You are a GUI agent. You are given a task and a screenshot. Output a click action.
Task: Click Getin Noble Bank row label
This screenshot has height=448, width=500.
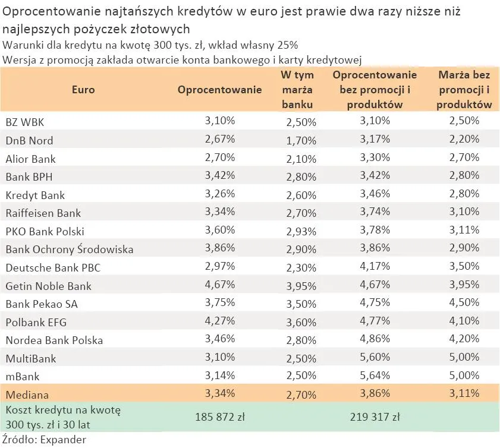(48, 286)
